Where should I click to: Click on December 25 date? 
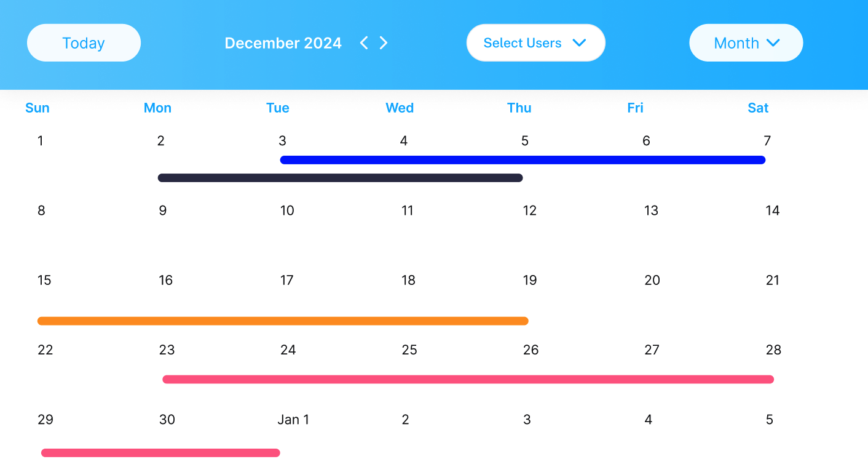pos(409,350)
